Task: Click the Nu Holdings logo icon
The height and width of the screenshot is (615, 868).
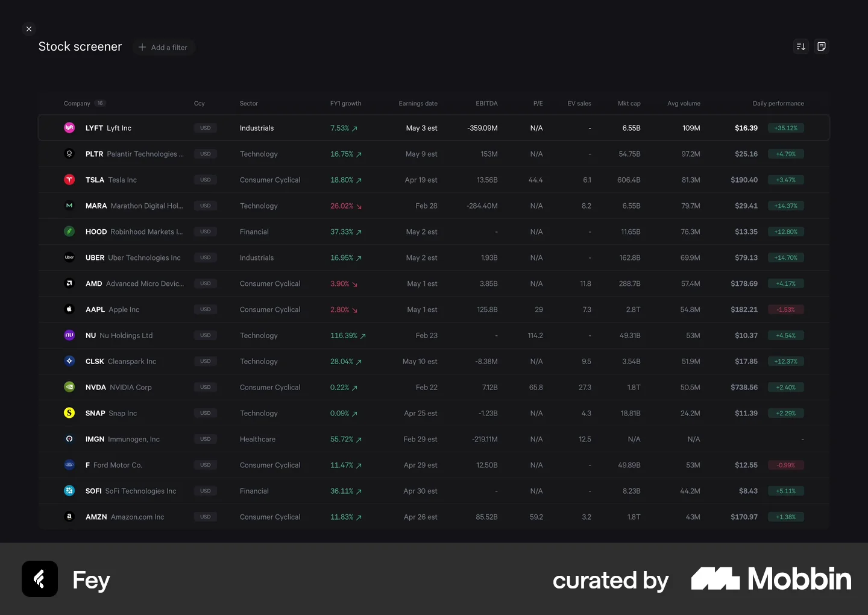Action: pyautogui.click(x=69, y=335)
